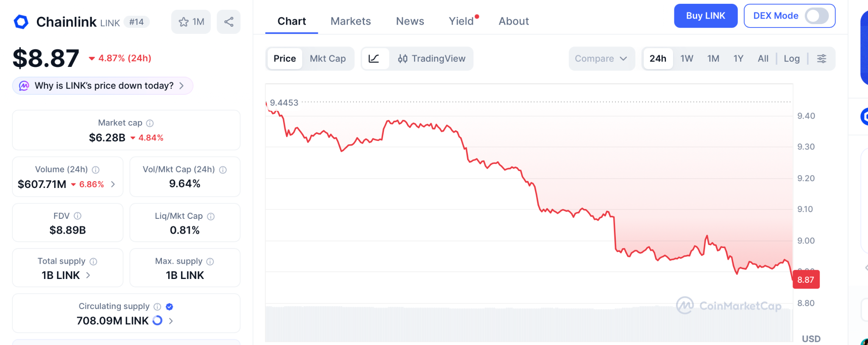Enable the DEX Mode switch
The image size is (868, 345).
coord(817,16)
